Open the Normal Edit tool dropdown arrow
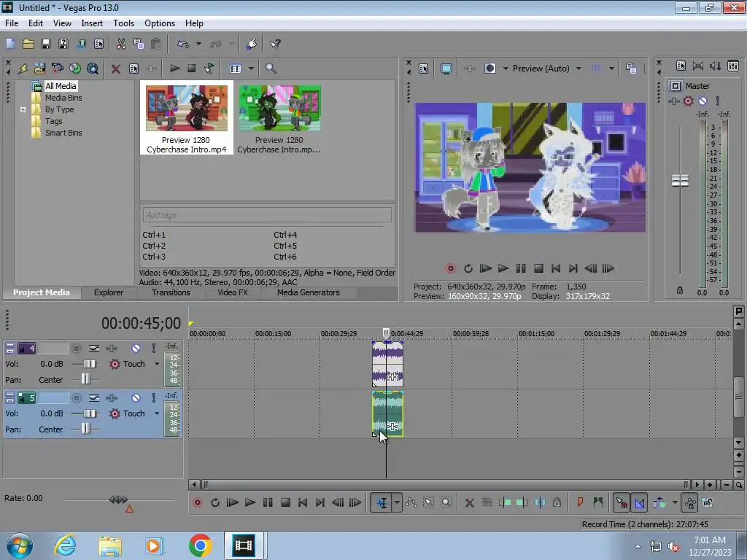The image size is (747, 560). coord(397,502)
